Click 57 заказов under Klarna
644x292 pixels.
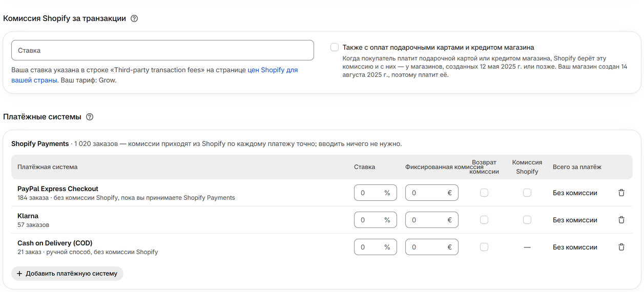33,225
